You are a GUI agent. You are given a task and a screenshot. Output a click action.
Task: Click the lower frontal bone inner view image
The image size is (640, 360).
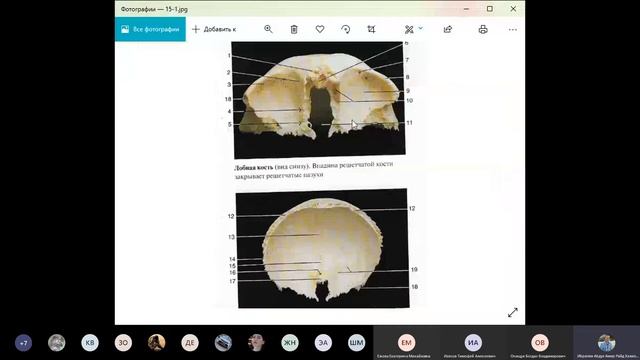[322, 248]
